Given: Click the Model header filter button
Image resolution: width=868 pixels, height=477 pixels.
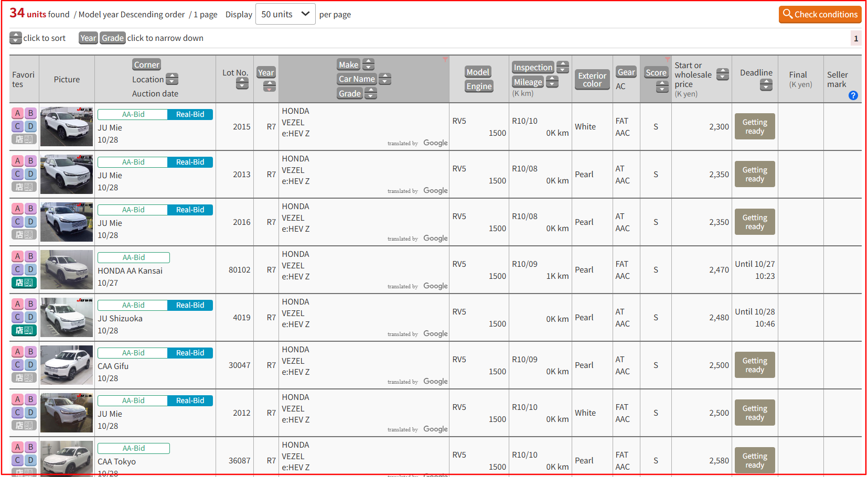Looking at the screenshot, I should 478,72.
